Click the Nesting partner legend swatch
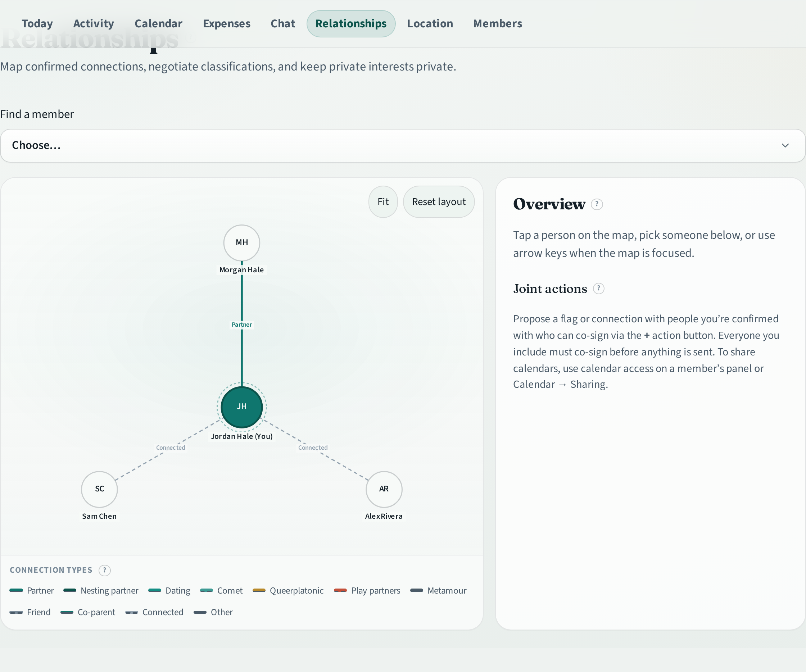806x672 pixels. (70, 590)
